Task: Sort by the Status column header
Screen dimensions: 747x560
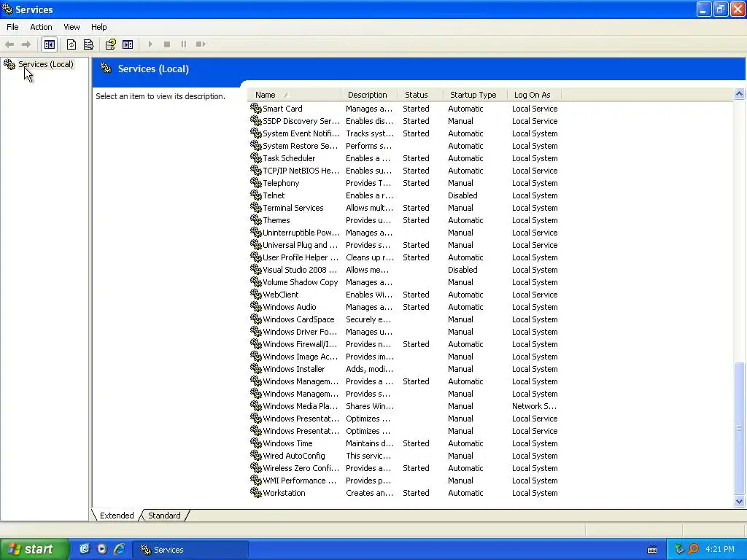Action: tap(420, 95)
